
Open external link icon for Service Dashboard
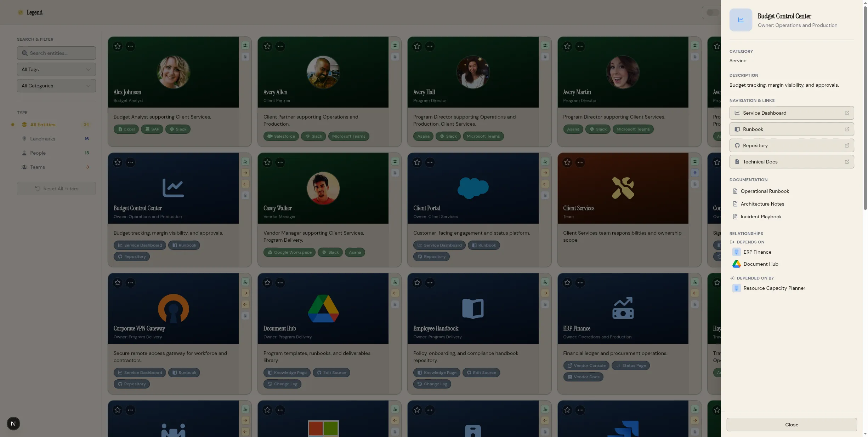point(847,113)
